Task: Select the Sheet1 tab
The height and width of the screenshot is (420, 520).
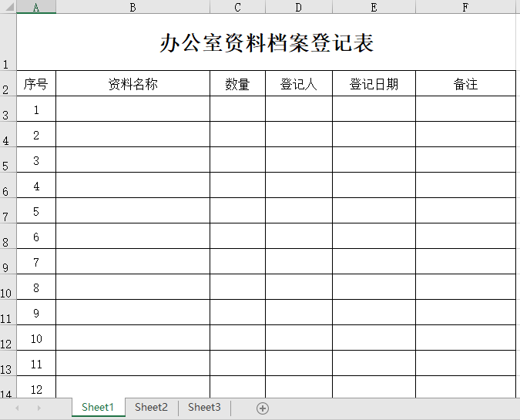Action: point(98,408)
